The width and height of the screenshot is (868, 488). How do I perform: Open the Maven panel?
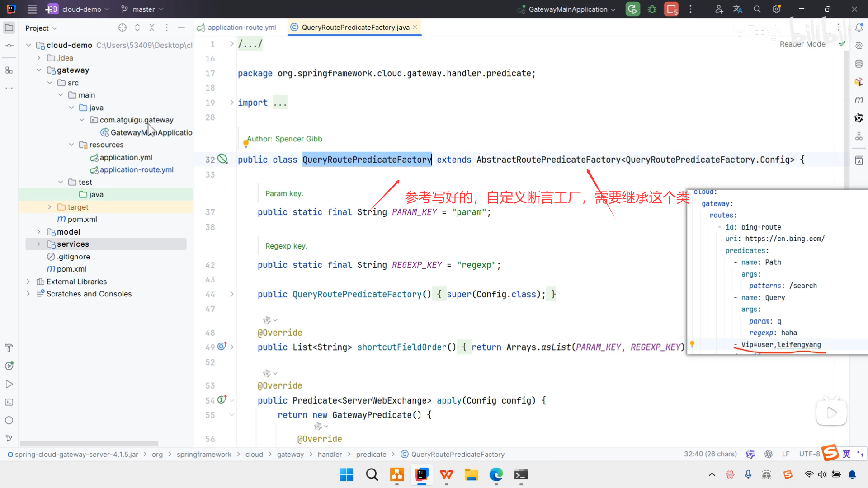coord(859,100)
